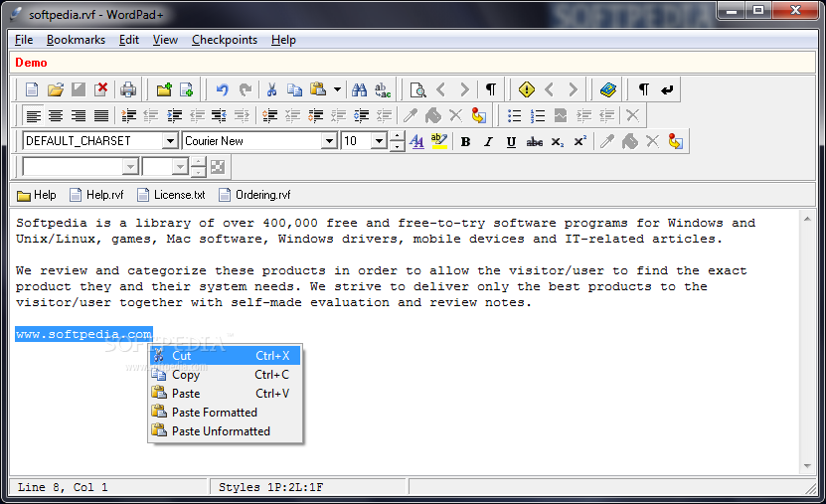The width and height of the screenshot is (826, 504).
Task: Toggle subscript formatting
Action: pyautogui.click(x=558, y=141)
